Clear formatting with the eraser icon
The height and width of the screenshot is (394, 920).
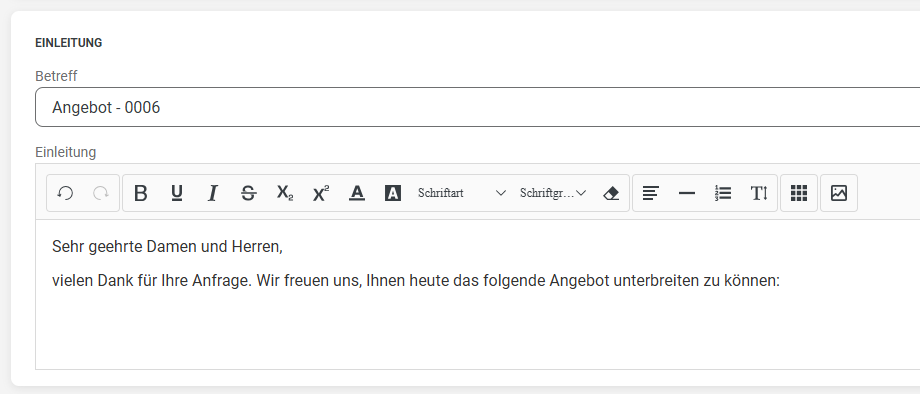point(611,193)
